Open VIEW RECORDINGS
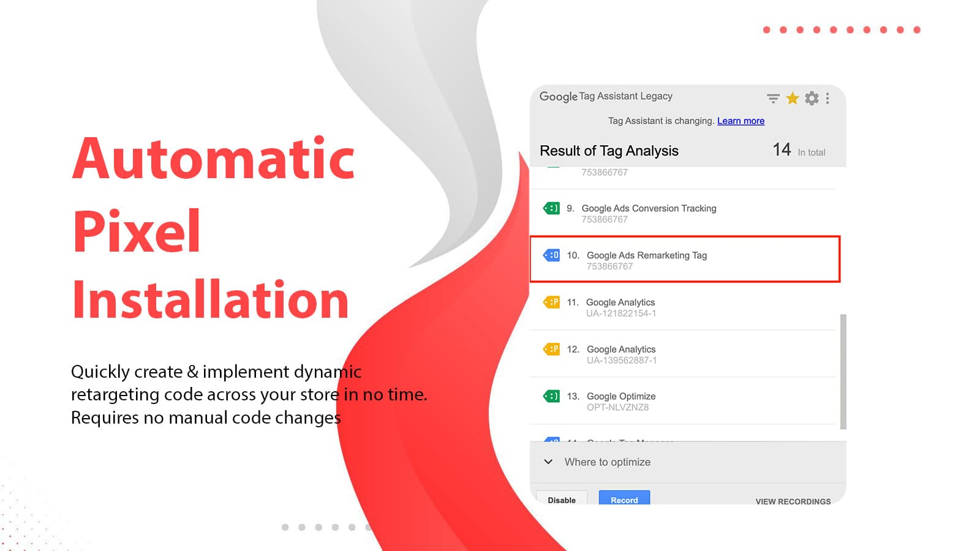The image size is (980, 551). [x=793, y=501]
